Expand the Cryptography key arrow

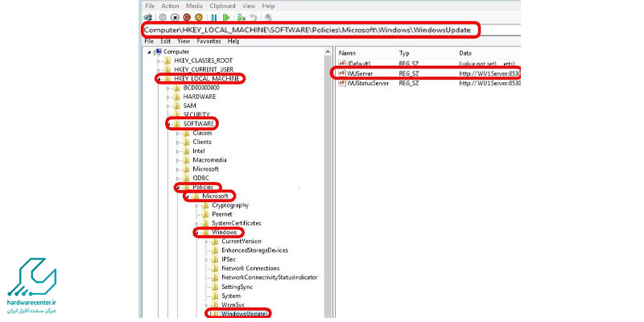[x=197, y=205]
